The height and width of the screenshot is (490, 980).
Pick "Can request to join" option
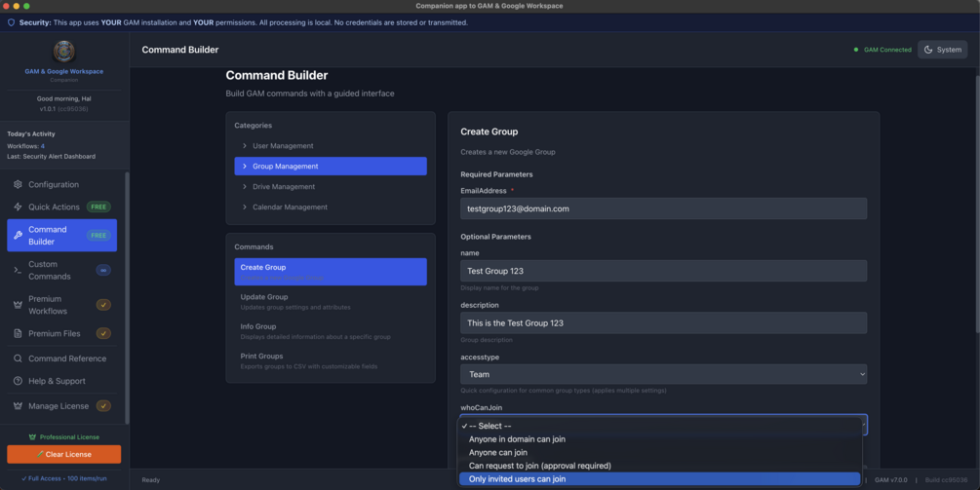539,466
